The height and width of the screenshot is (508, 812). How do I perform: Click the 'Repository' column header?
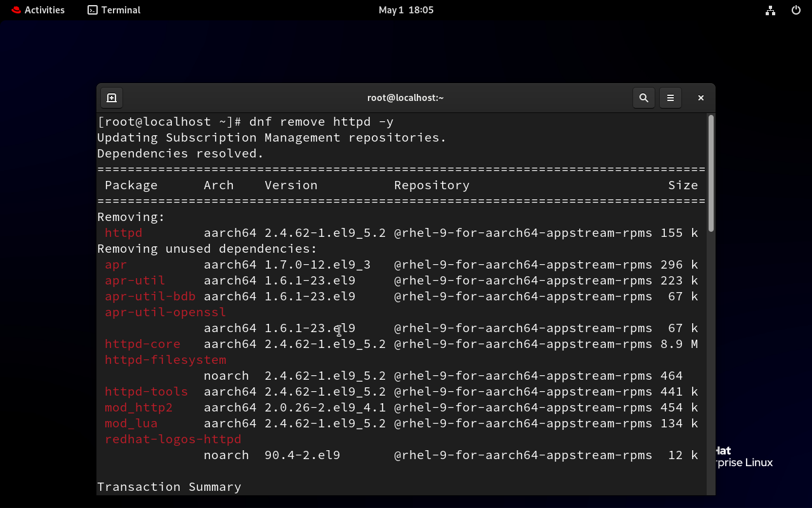click(432, 185)
